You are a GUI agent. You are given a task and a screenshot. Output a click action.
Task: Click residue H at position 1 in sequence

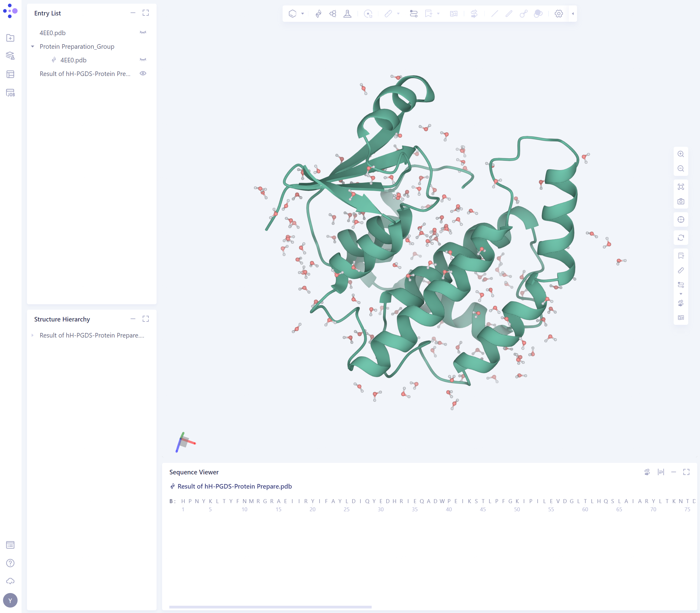pyautogui.click(x=183, y=501)
